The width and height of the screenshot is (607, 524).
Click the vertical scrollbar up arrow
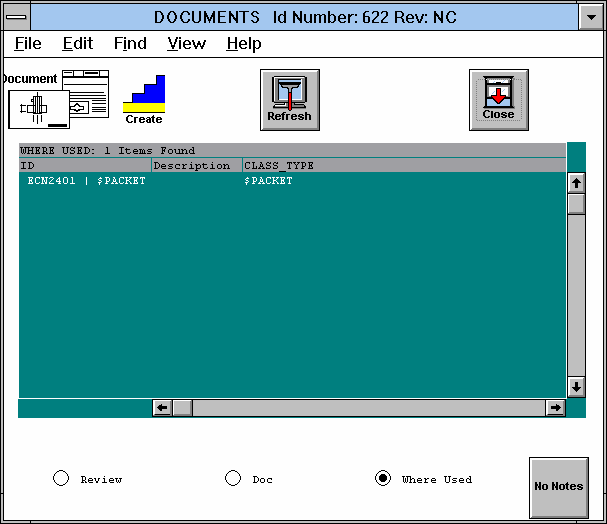(x=576, y=183)
